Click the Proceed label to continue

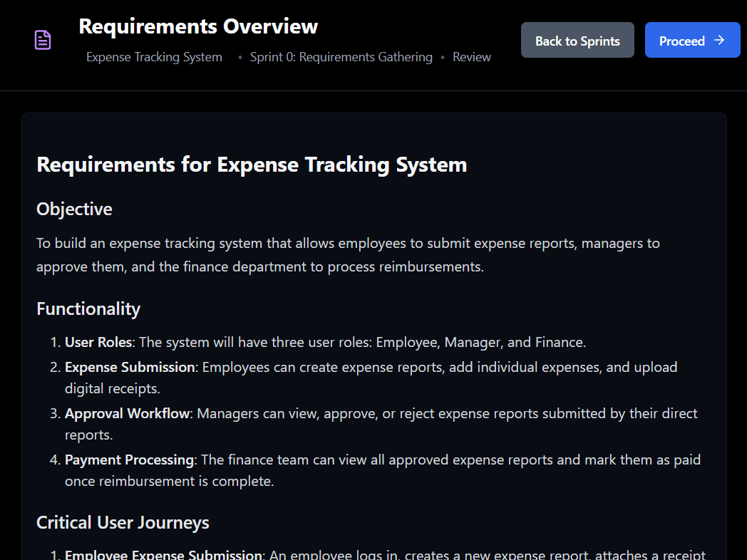[681, 41]
